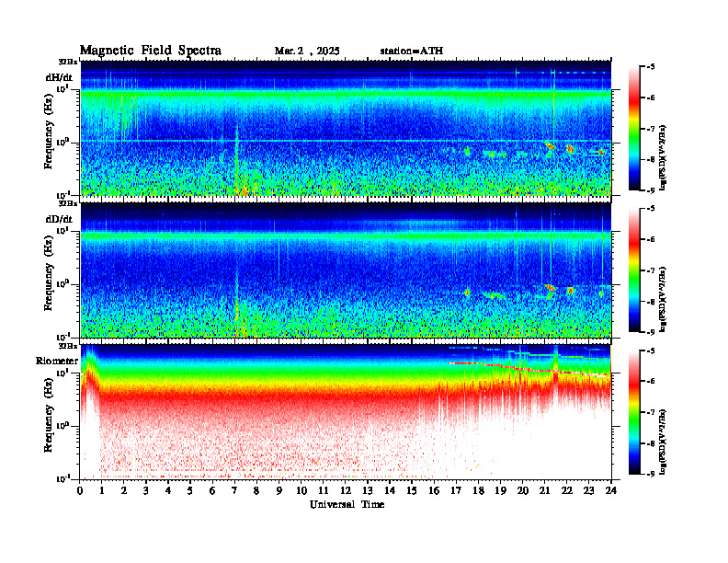This screenshot has width=728, height=563.
Task: Select the date "Mar. 2 , 2025"
Action: click(307, 52)
